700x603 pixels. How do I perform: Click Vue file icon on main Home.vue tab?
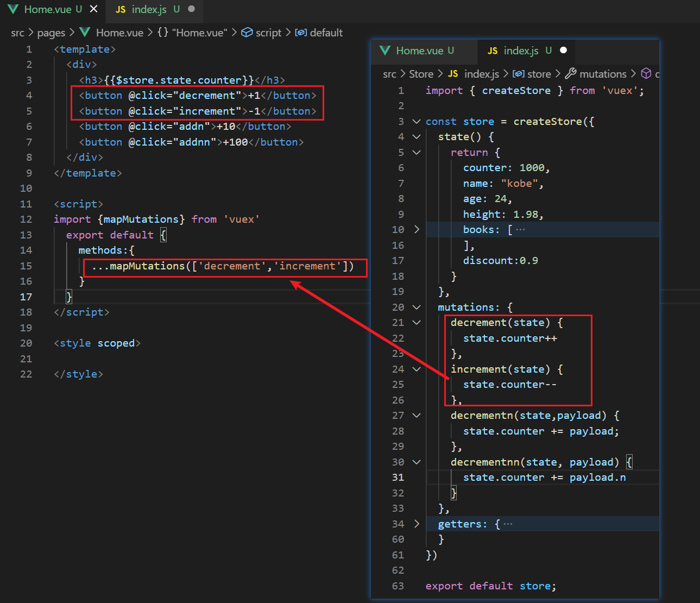tap(13, 9)
